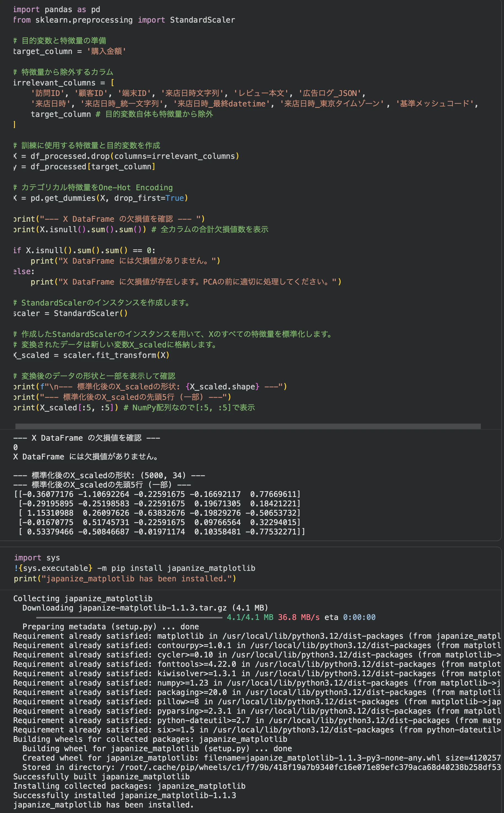Click the df_processed.drop(columns=irrelevant_columns) line
This screenshot has width=504, height=813.
click(126, 156)
